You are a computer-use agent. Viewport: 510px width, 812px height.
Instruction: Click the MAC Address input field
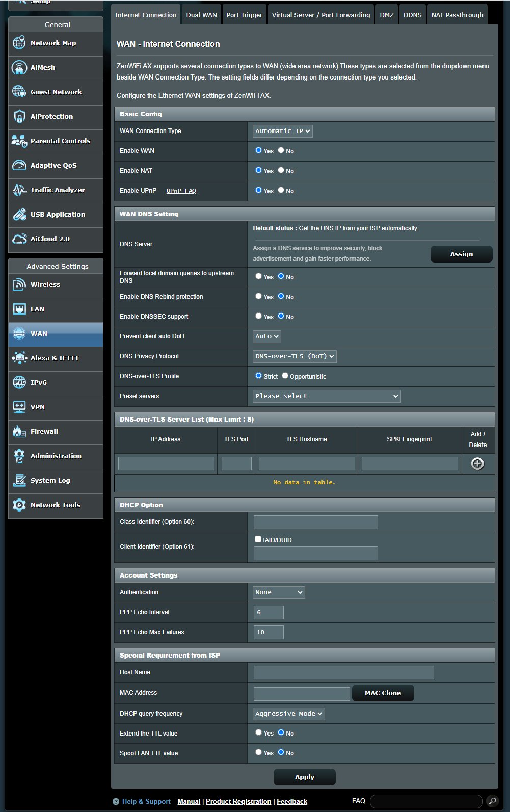click(x=302, y=693)
